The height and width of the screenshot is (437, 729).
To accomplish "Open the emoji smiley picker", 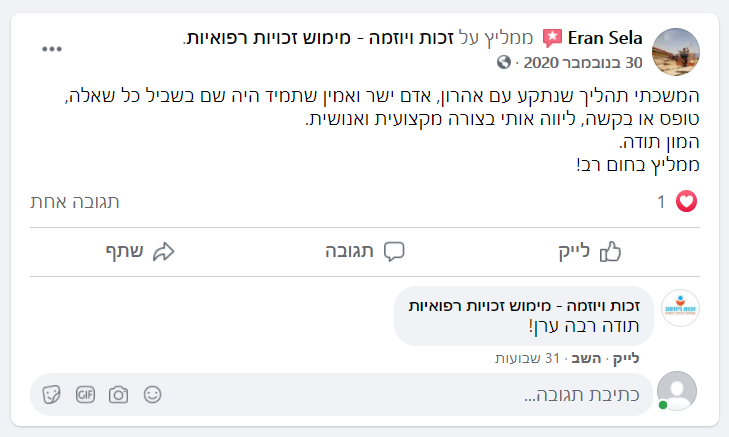I will 152,395.
